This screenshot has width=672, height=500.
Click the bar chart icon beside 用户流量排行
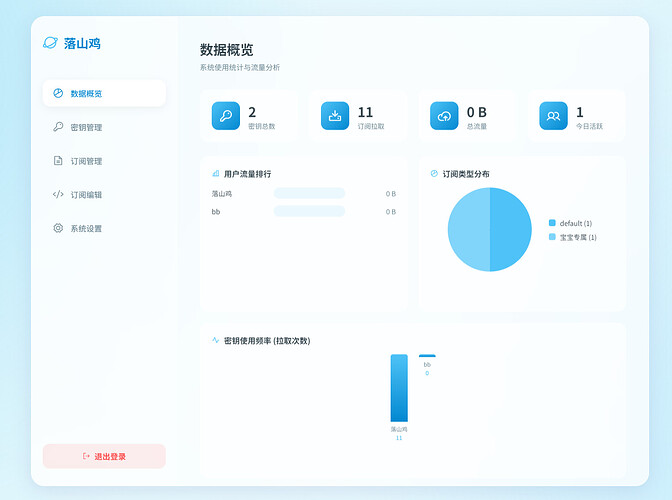click(216, 174)
